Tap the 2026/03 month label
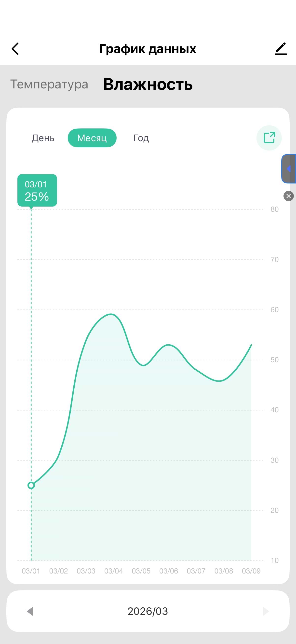This screenshot has width=296, height=644. tap(148, 611)
